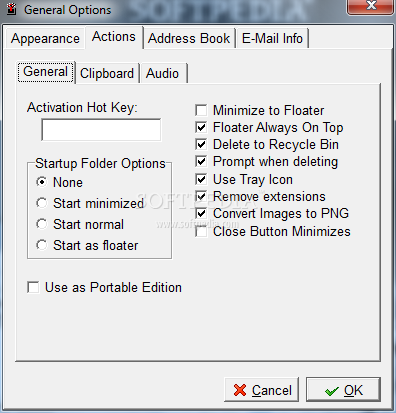Click the green checkmark icon on OK
The image size is (396, 413).
coord(332,391)
